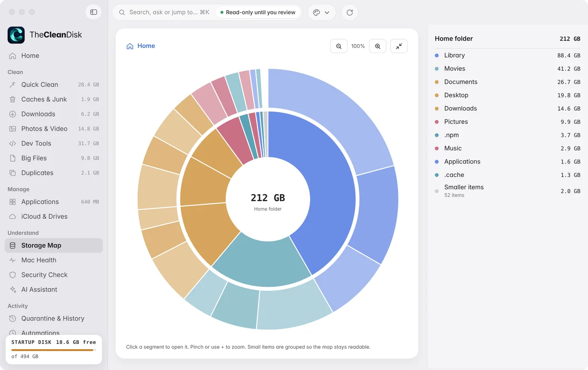Select Music row in folder list
Viewport: 588px width, 370px height.
507,148
